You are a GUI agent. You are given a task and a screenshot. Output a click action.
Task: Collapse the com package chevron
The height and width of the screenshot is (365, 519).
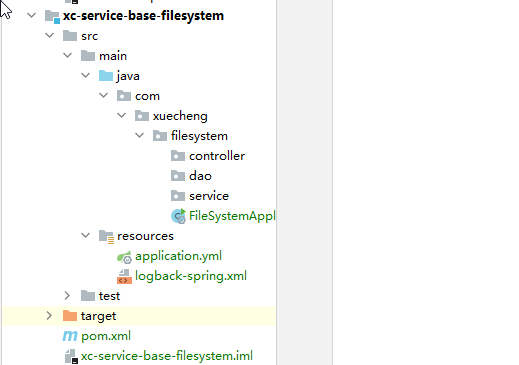tap(104, 95)
